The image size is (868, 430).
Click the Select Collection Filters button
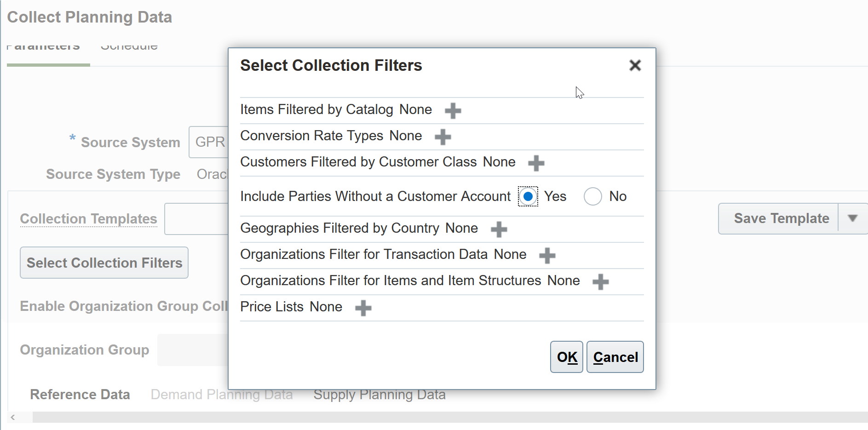pos(104,263)
